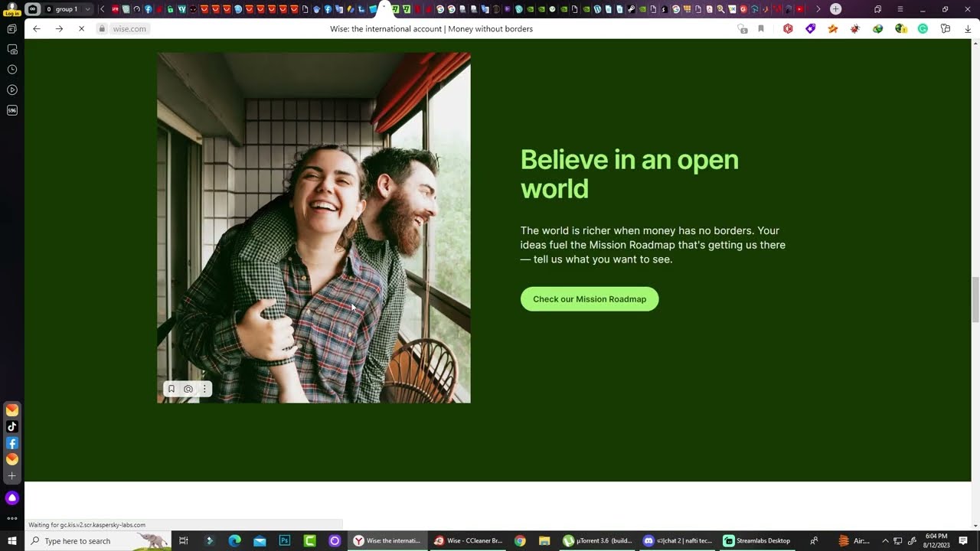
Task: Show hidden system tray icons
Action: [885, 541]
